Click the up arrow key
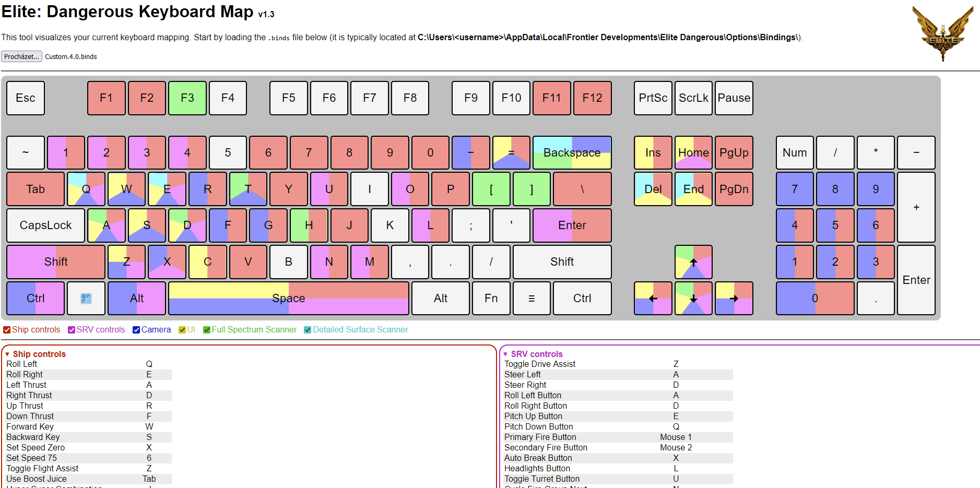This screenshot has height=488, width=980. (x=693, y=262)
